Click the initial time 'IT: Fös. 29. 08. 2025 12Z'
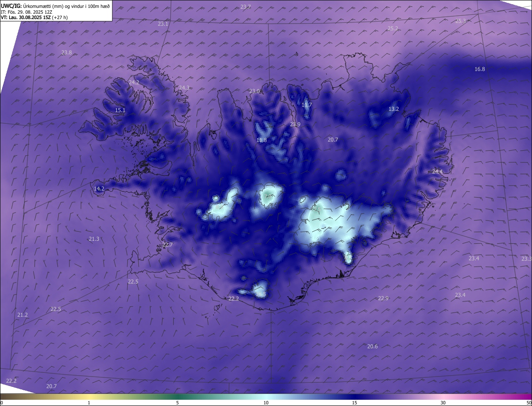 (27, 12)
